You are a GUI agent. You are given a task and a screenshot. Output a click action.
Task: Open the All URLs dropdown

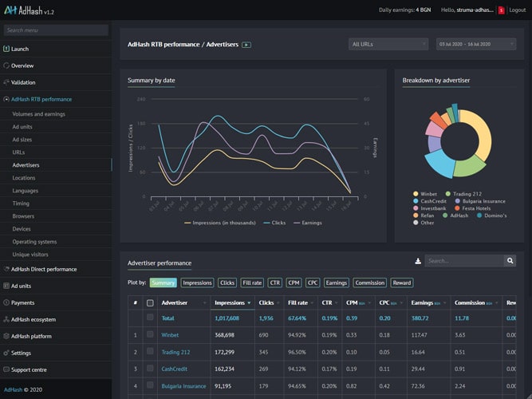point(388,45)
